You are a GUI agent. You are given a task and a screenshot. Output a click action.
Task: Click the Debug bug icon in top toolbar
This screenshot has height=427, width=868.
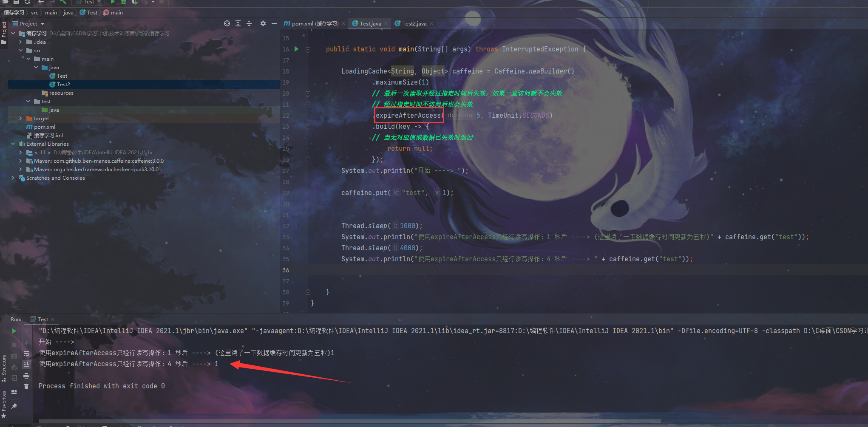[x=124, y=2]
